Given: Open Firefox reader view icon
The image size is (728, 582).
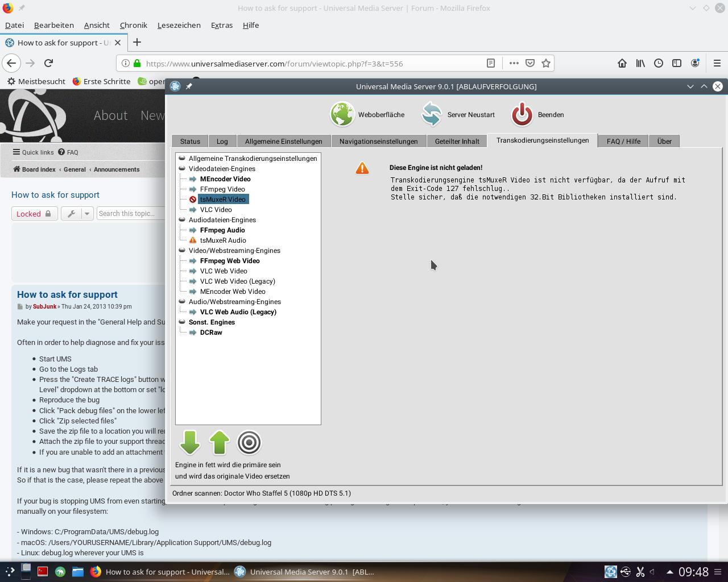Looking at the screenshot, I should 491,63.
